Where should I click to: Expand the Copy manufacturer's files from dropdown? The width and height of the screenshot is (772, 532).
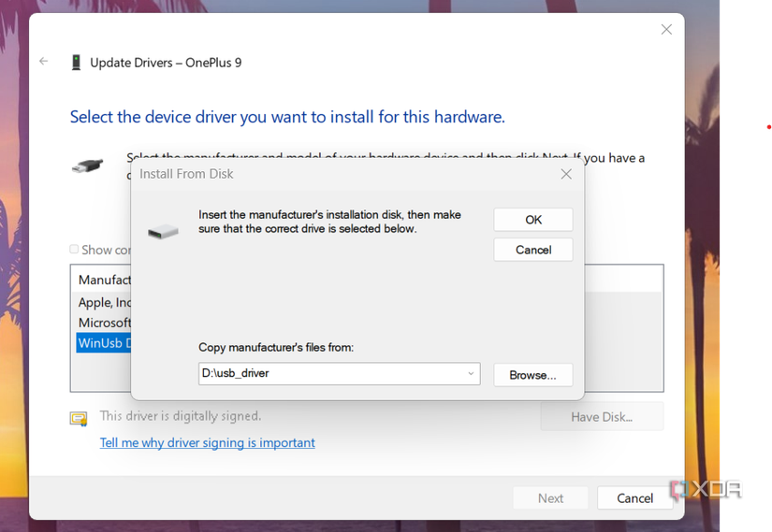(471, 374)
